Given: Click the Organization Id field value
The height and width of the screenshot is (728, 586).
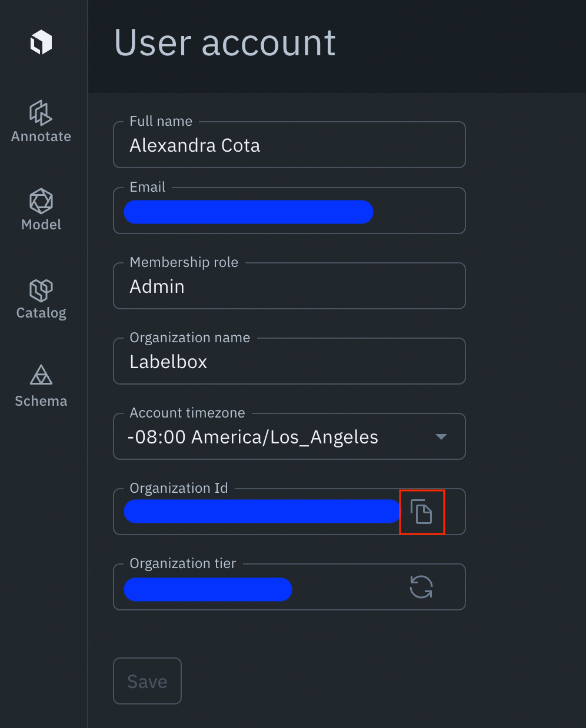Looking at the screenshot, I should [262, 512].
